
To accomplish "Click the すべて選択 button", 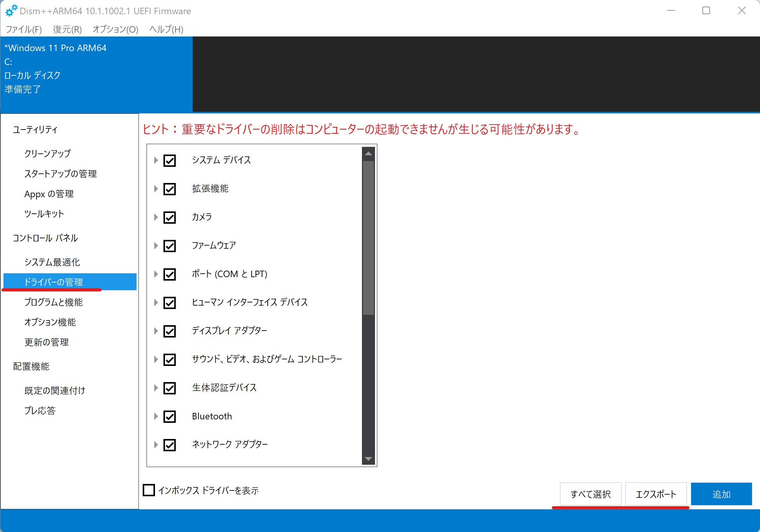I will (x=590, y=494).
